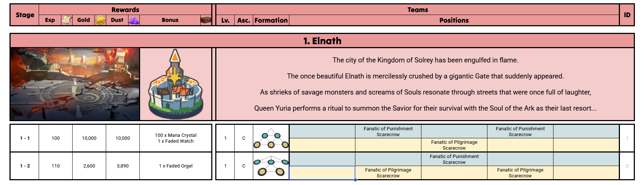This screenshot has height=185, width=644.
Task: Click the purple Dust crystal icon
Action: [134, 20]
